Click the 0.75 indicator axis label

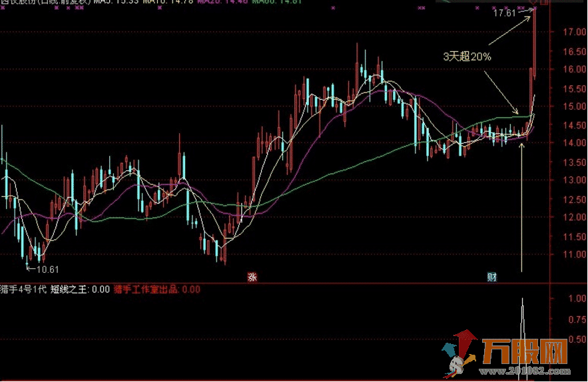tap(577, 319)
